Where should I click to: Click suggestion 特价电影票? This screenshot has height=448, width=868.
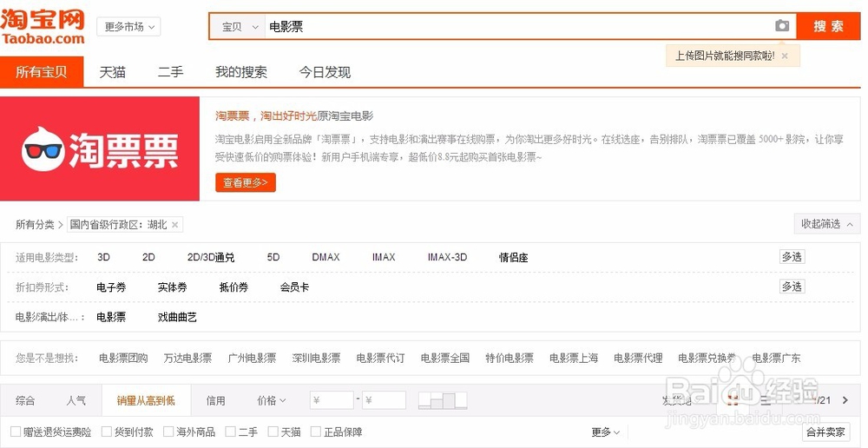coord(510,359)
